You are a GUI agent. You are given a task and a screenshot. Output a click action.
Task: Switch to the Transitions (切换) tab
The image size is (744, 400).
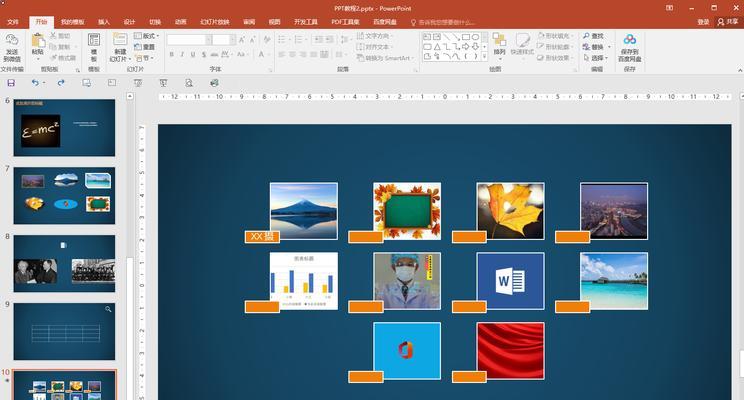point(155,22)
